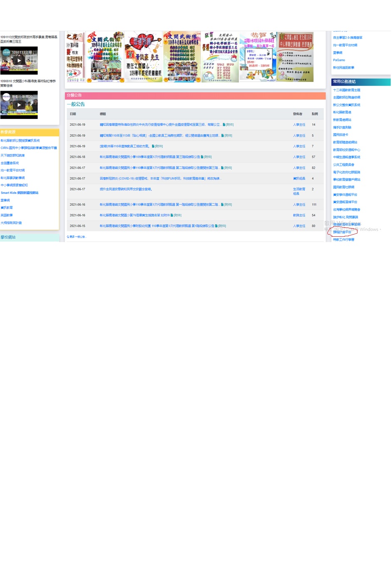
Task: Click the icon beside 更多一般公告
Action: (68, 237)
